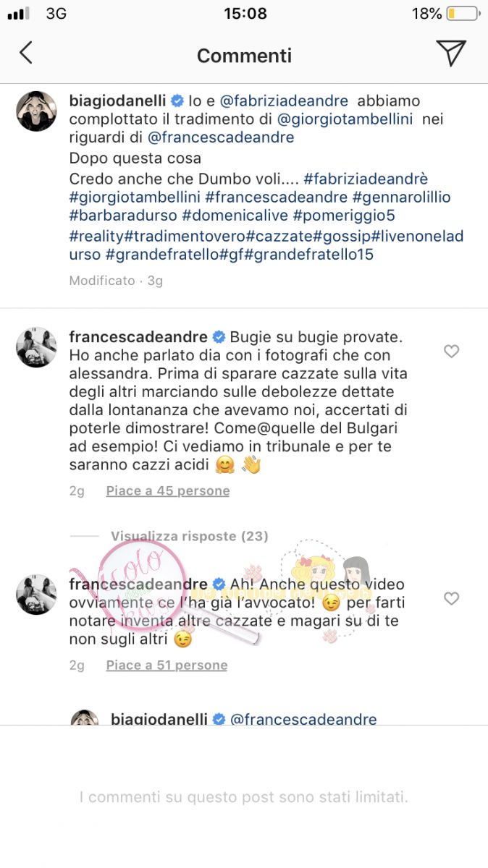The image size is (488, 868).
Task: Open the direct message paper plane icon
Action: tap(450, 53)
